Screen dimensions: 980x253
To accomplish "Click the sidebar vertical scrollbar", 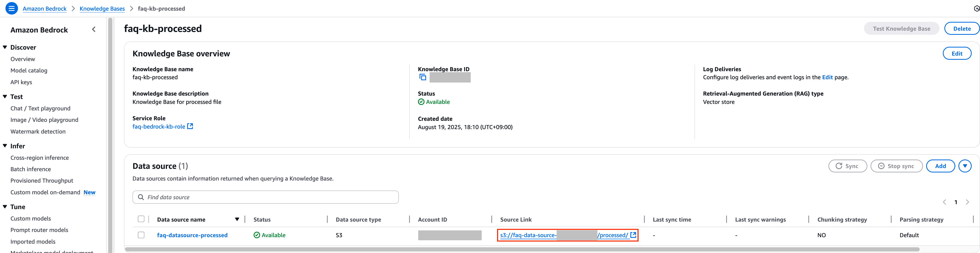I will point(110,135).
